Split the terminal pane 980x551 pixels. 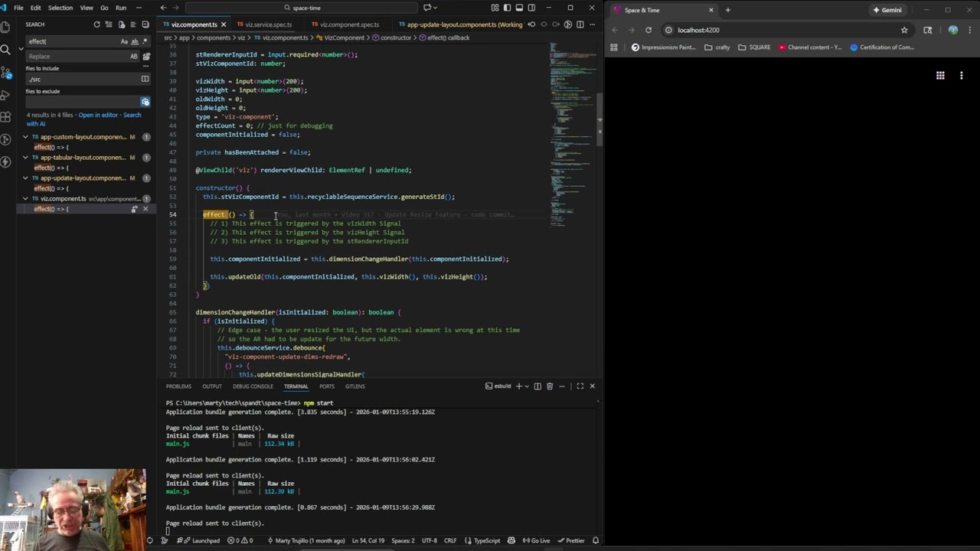pyautogui.click(x=537, y=386)
